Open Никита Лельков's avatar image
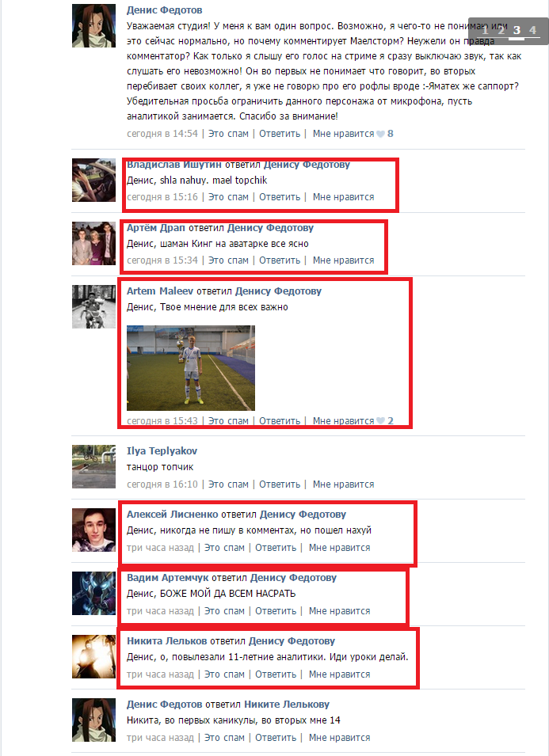Screen dimensions: 549x756 (93, 657)
